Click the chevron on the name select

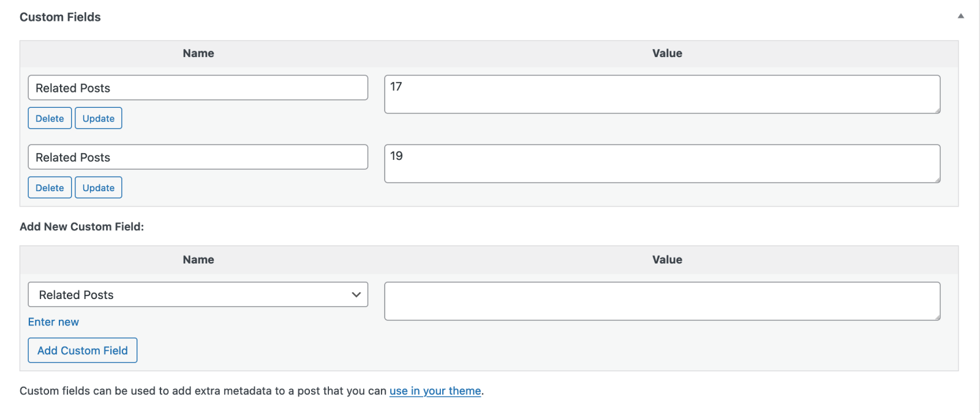click(x=356, y=295)
